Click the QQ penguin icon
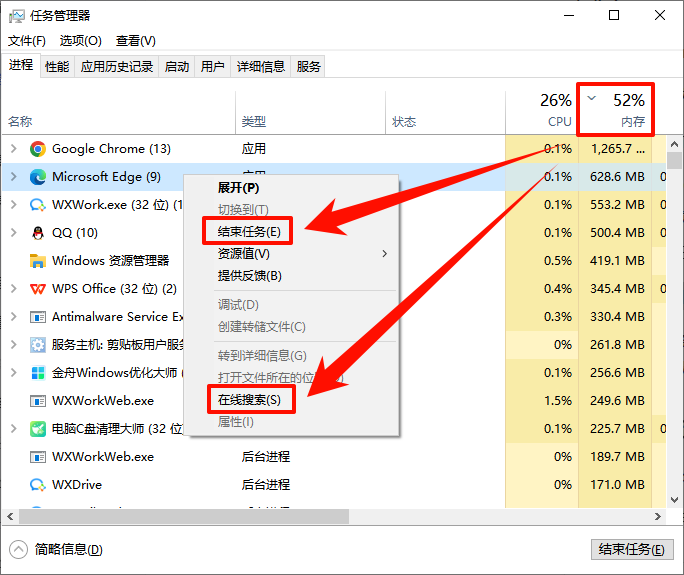The height and width of the screenshot is (575, 684). click(38, 233)
